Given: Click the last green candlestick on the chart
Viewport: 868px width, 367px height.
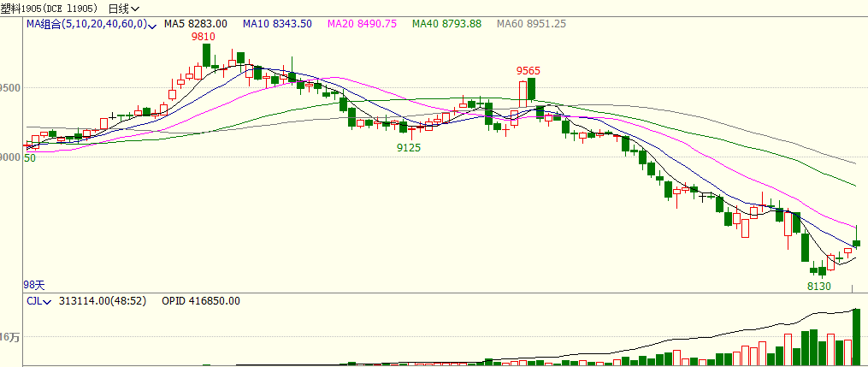Looking at the screenshot, I should 856,242.
